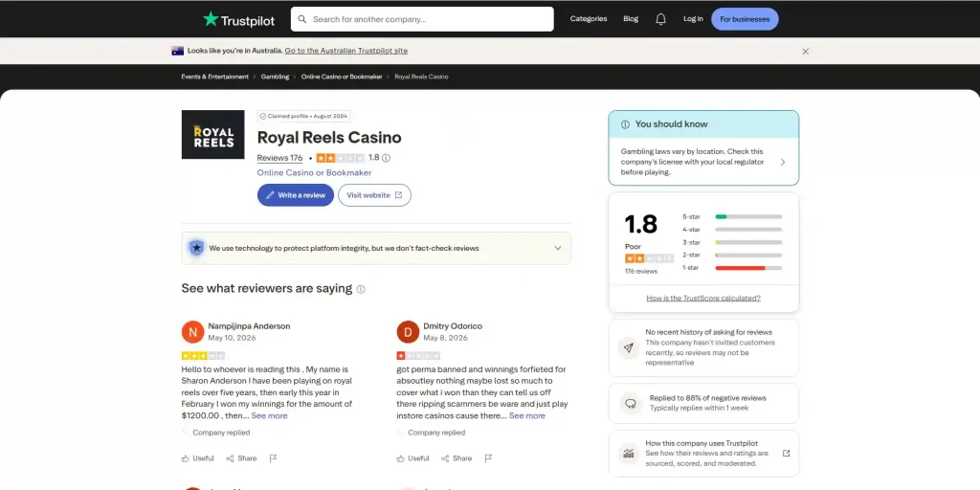980x490 pixels.
Task: Go to Events & Entertainment breadcrumb
Action: (215, 77)
